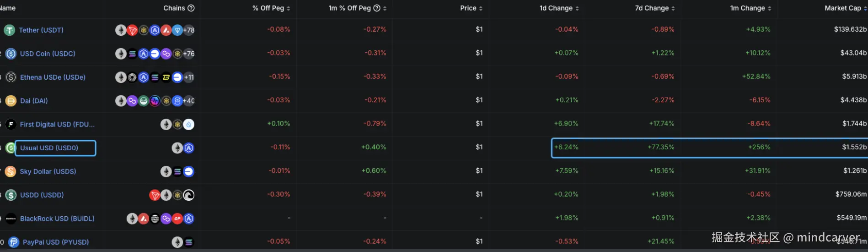868x252 pixels.
Task: Sort by Market Cap column header
Action: pos(845,8)
